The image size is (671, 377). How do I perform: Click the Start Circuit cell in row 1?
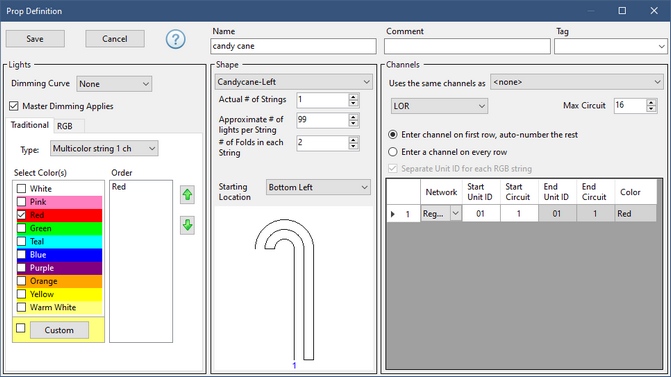click(519, 214)
